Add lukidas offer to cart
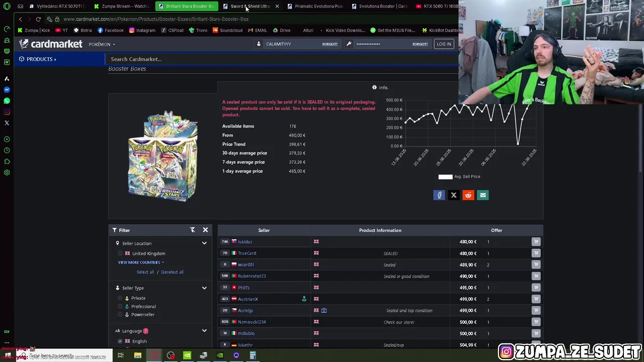 (x=536, y=242)
